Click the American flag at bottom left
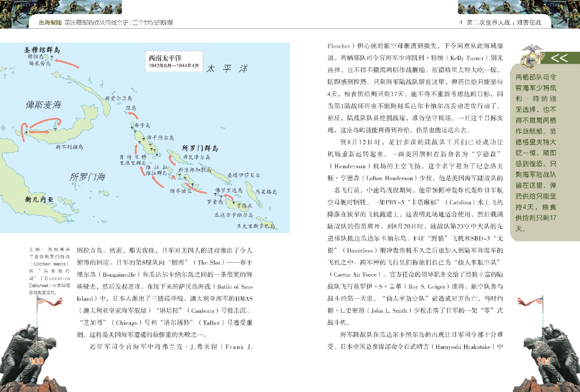Screen dimensions: 580x392 (49, 301)
